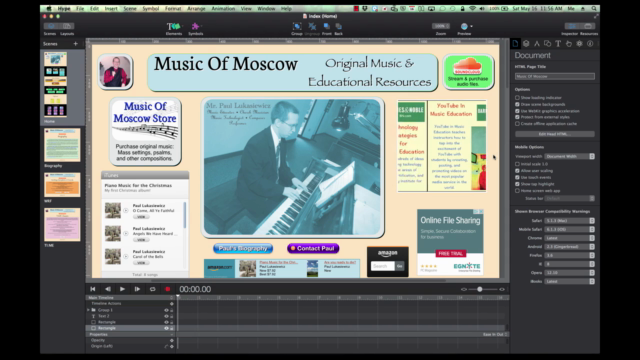This screenshot has width=640, height=360.
Task: Toggle Protect from external styles checkbox
Action: point(517,117)
